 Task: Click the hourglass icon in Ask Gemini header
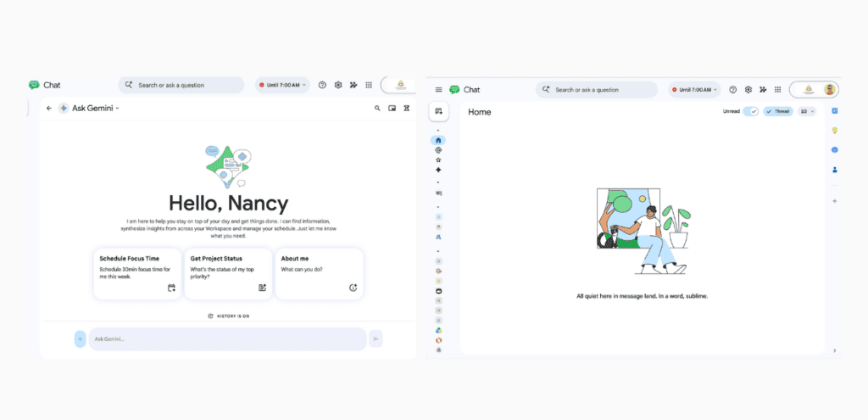coord(407,109)
